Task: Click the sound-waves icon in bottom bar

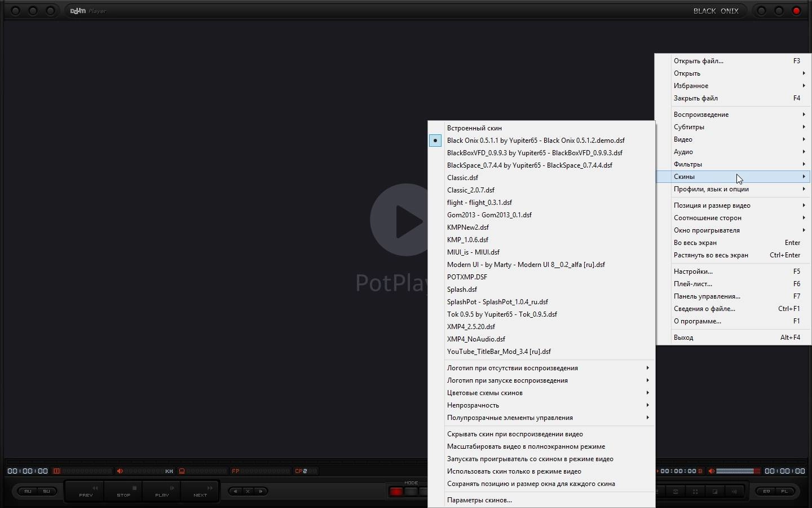Action: (734, 492)
